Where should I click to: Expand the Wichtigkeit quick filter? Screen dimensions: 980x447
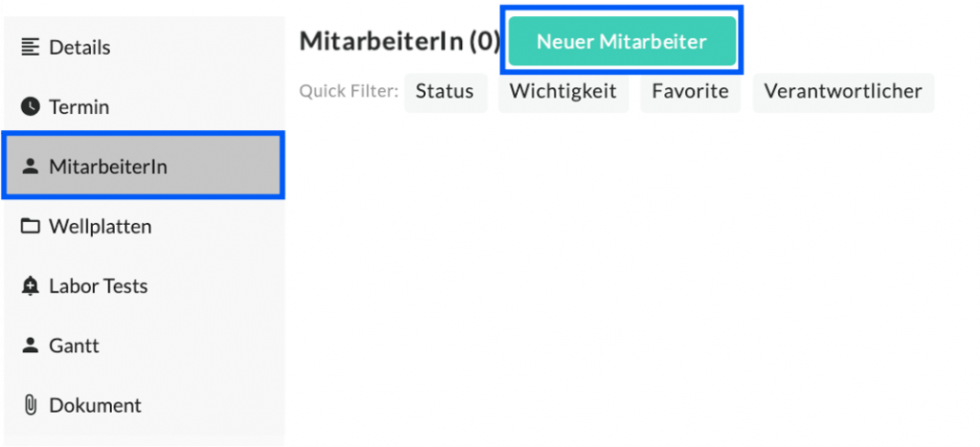pyautogui.click(x=563, y=92)
